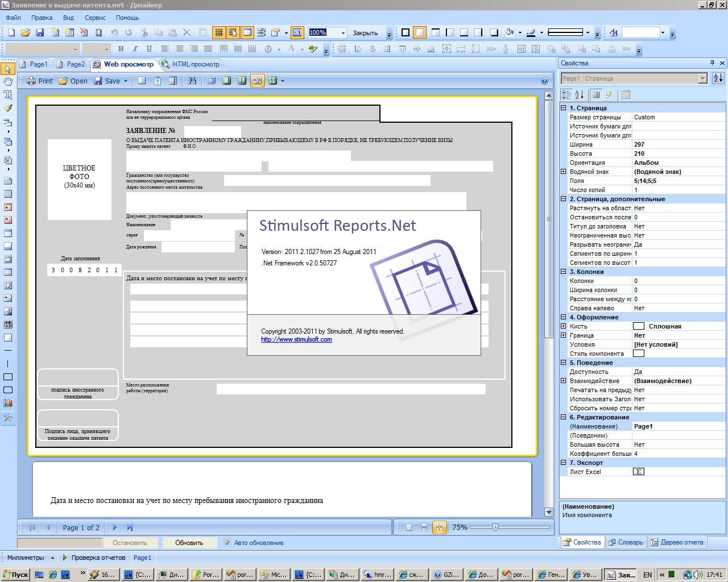Pick the Rounded Rectangle primitive
728x582 pixels.
click(x=8, y=390)
